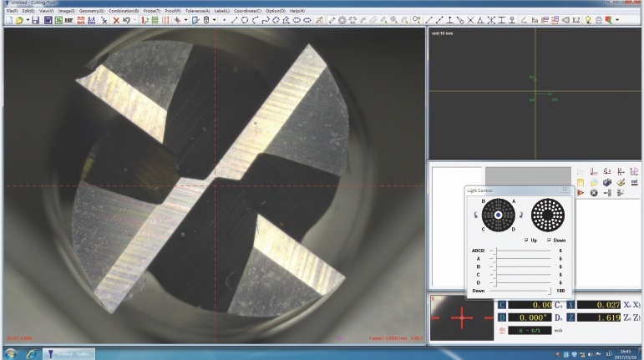
Task: Expand the undo dropdown arrow
Action: click(x=135, y=18)
